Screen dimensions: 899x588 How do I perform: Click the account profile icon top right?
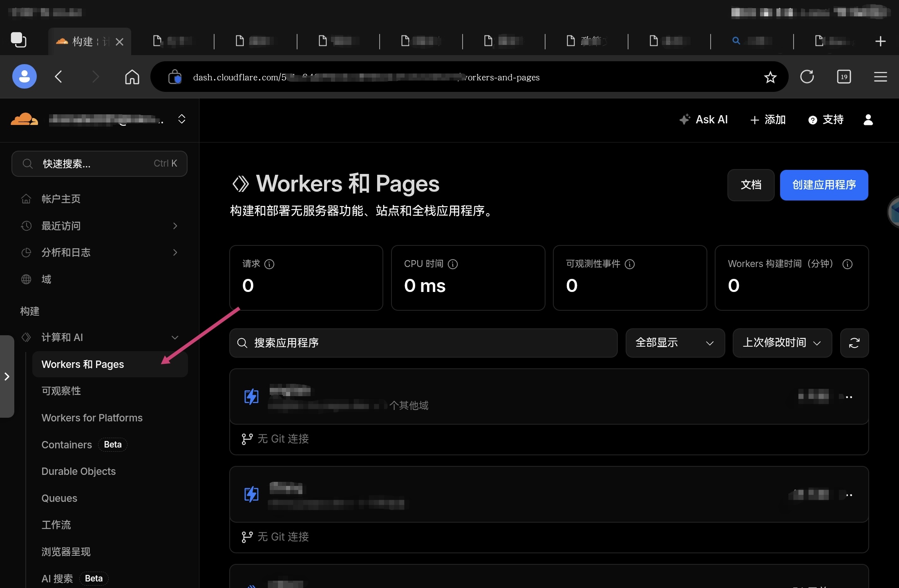[x=868, y=120]
